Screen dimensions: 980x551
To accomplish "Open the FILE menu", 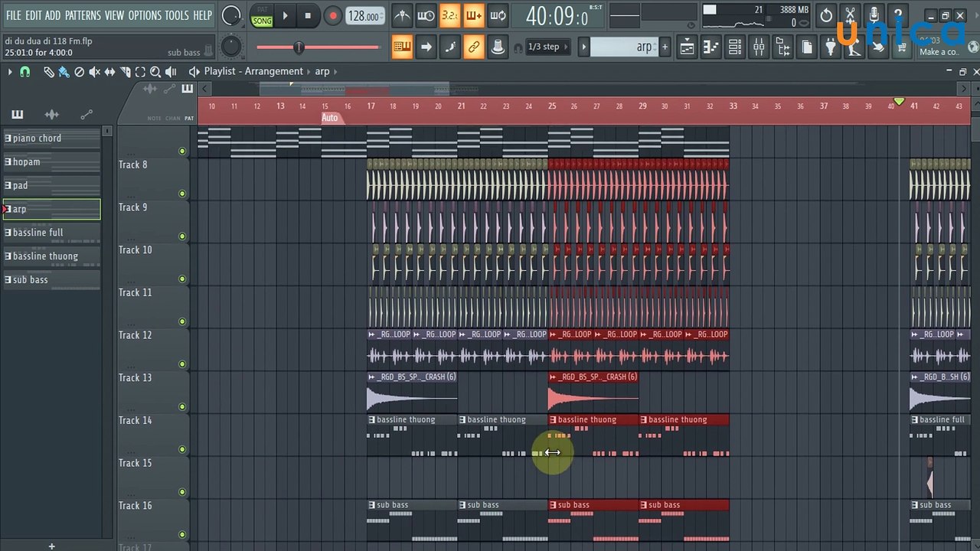I will click(14, 15).
